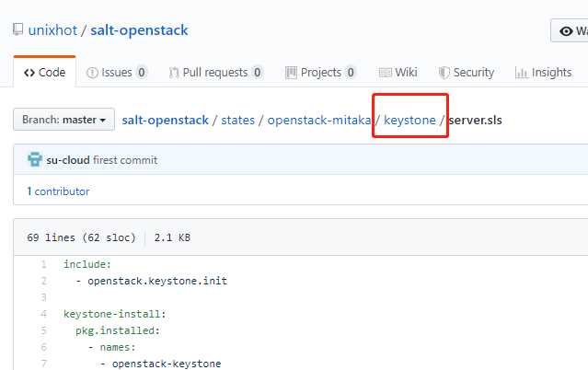The height and width of the screenshot is (370, 588).
Task: Open the Wiki tab
Action: [x=398, y=72]
